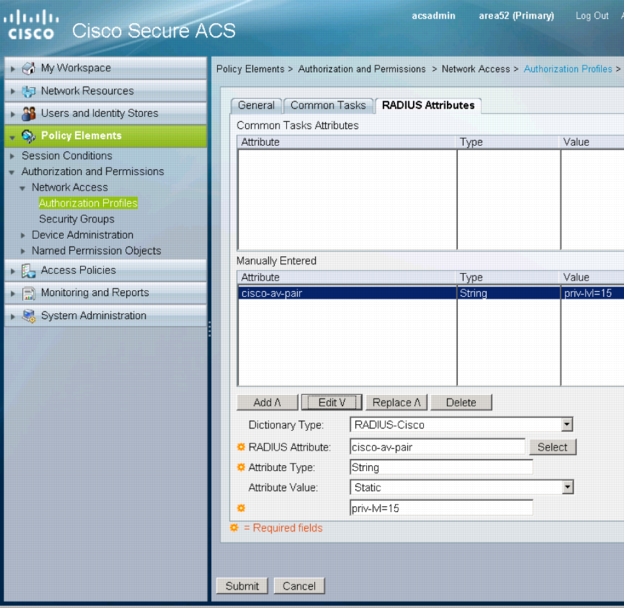Click the System Administration icon
The height and width of the screenshot is (609, 626).
(x=29, y=316)
